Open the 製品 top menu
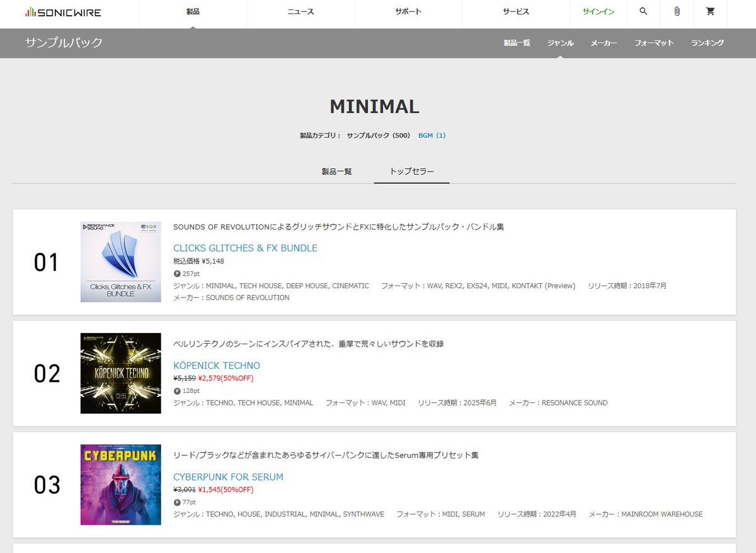The image size is (756, 553). [x=193, y=12]
